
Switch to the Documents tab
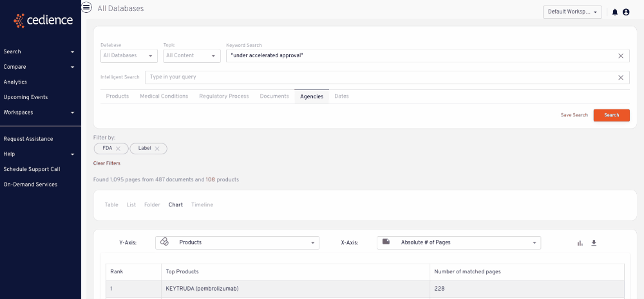point(274,96)
